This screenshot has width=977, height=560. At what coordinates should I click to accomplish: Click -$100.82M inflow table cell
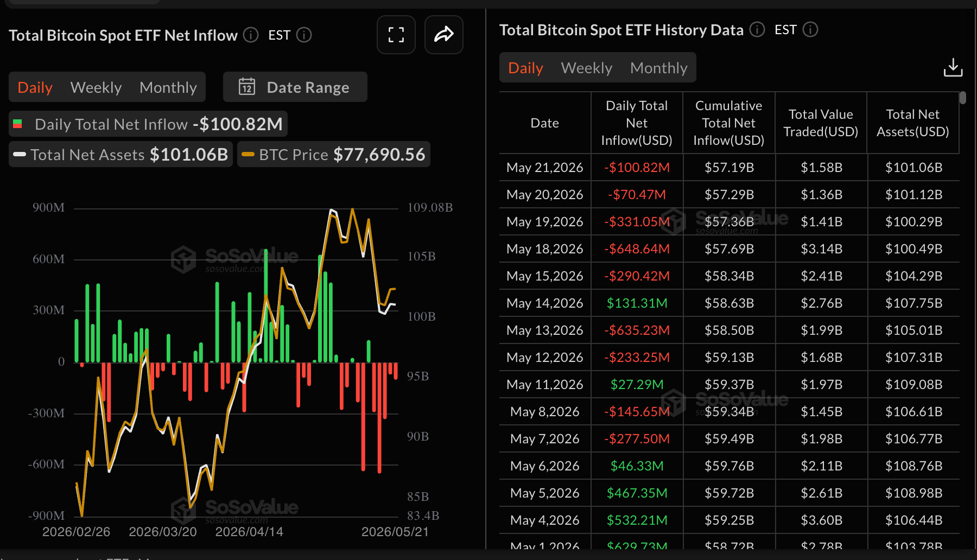tap(637, 168)
